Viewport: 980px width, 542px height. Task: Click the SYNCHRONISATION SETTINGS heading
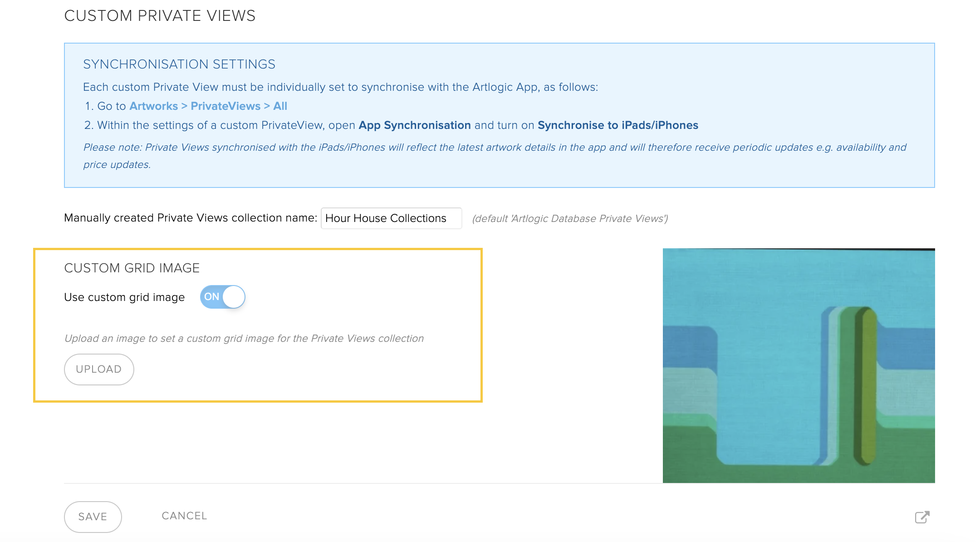click(x=179, y=64)
